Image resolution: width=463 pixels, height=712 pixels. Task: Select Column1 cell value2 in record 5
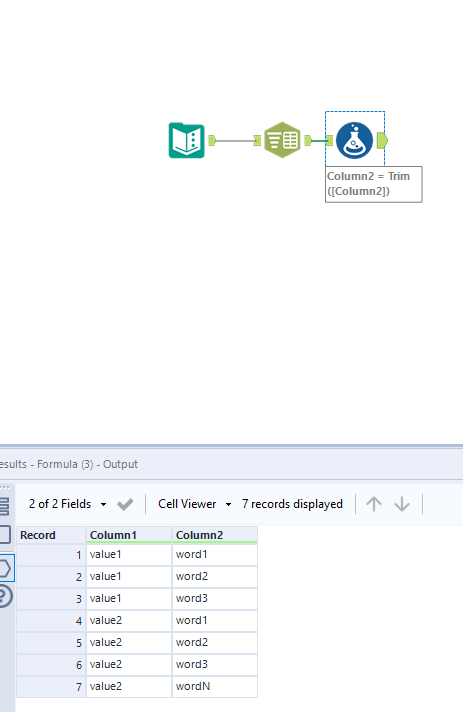129,643
